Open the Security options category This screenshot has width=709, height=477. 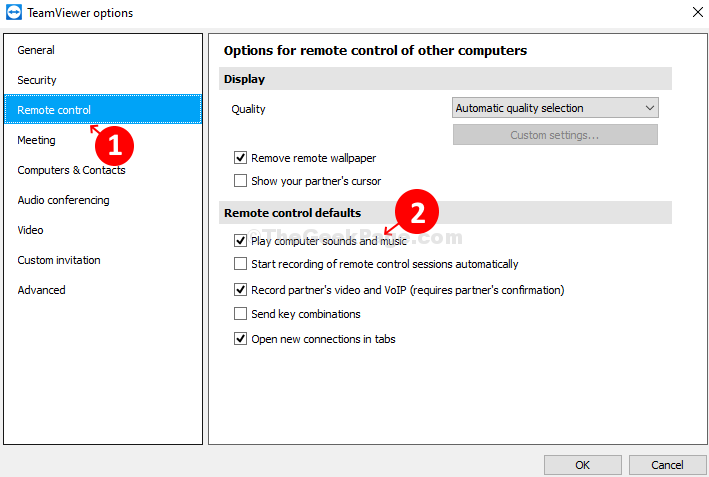point(103,80)
